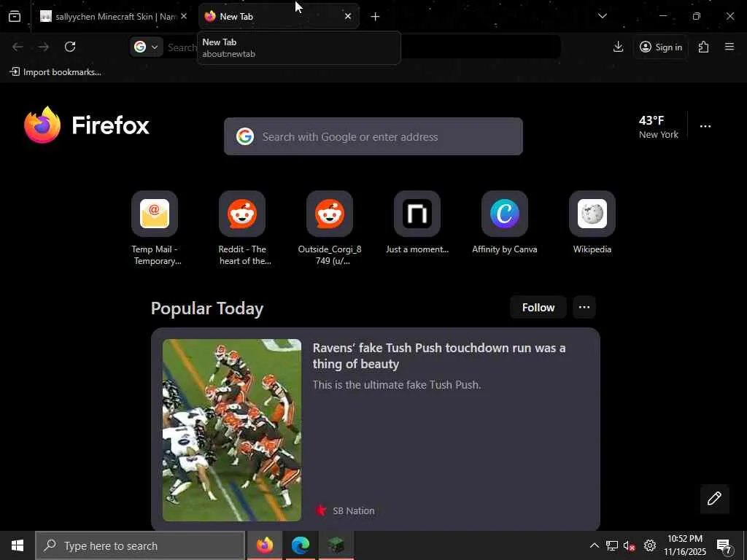The height and width of the screenshot is (560, 747).
Task: Close the sallyychen Minecraft Skin tab
Action: tap(184, 16)
